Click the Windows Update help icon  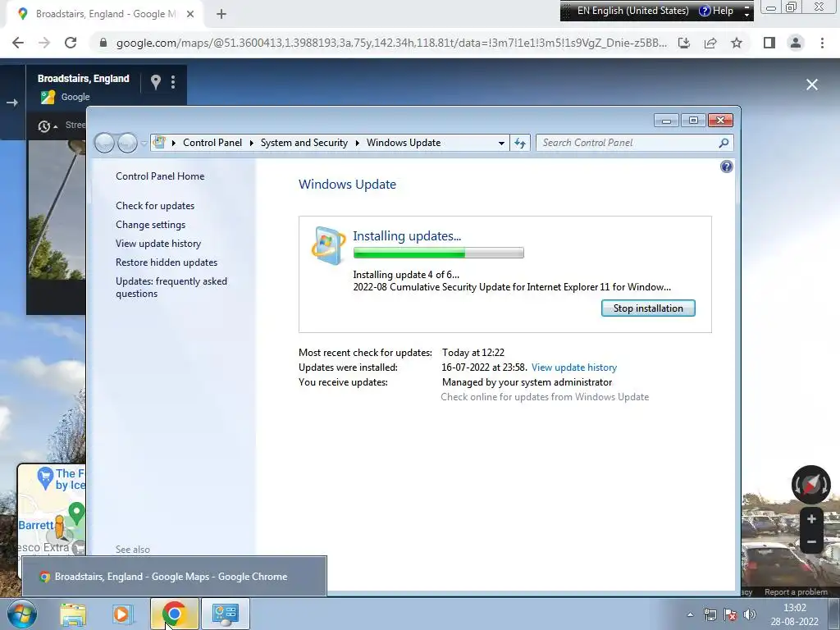click(727, 167)
